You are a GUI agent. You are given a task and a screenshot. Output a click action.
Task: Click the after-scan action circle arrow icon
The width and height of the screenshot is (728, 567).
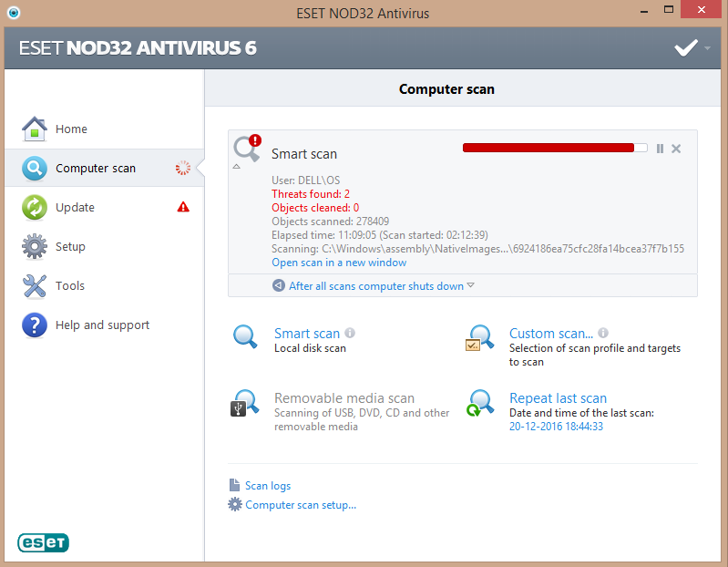coord(279,285)
